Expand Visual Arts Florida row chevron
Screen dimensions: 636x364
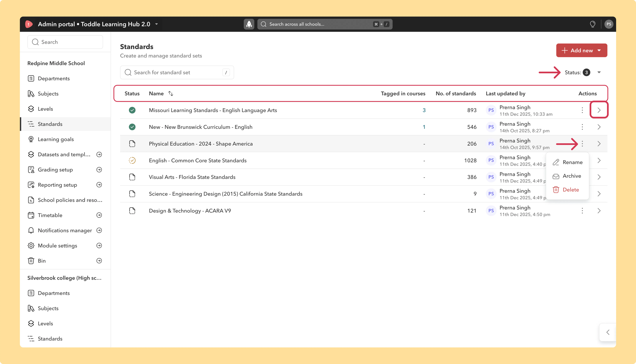[x=599, y=177]
